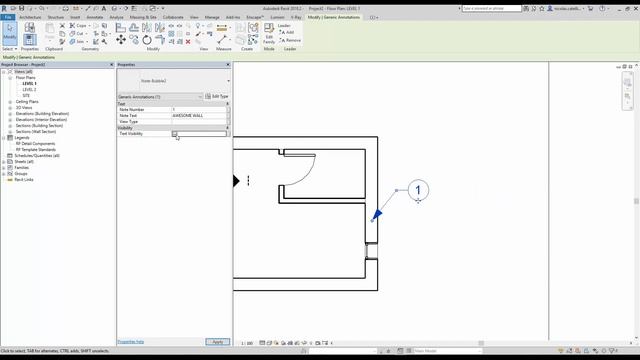Click the Mirror Pick Axis tool
640x360 pixels.
click(x=147, y=28)
